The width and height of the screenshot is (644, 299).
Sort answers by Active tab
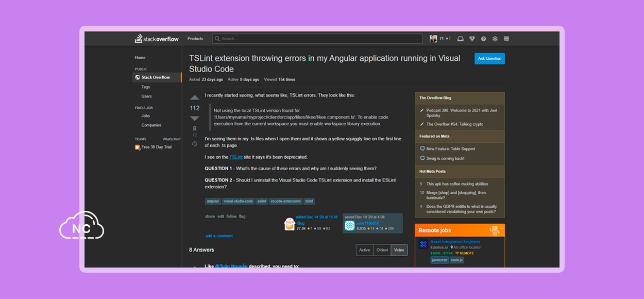[x=365, y=250]
